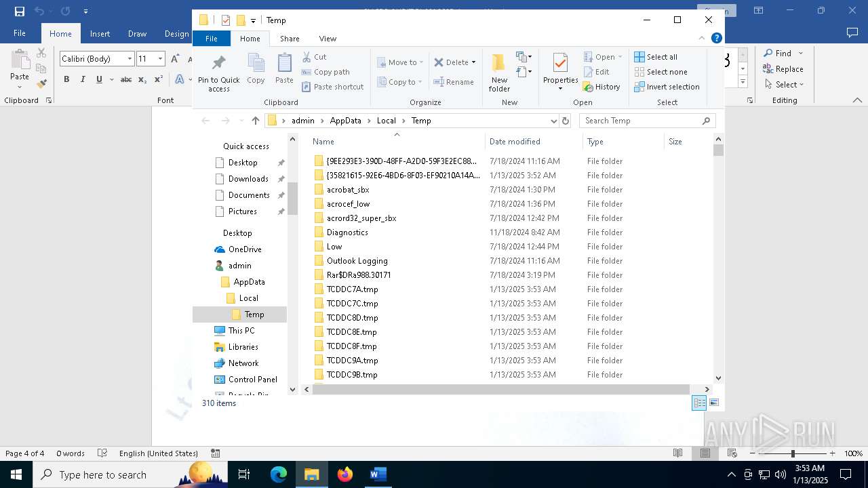Expand the Delete dropdown arrow
The width and height of the screenshot is (868, 488).
[x=473, y=62]
